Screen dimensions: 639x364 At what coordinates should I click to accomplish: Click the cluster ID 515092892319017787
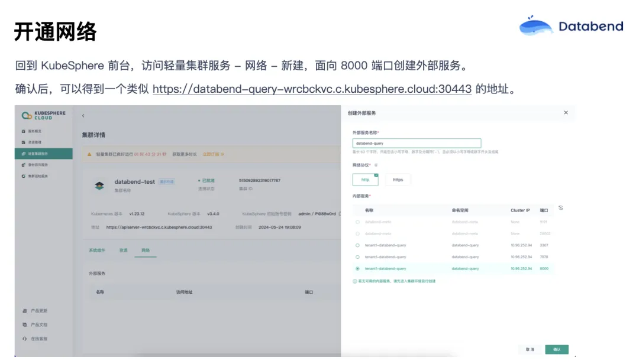260,180
